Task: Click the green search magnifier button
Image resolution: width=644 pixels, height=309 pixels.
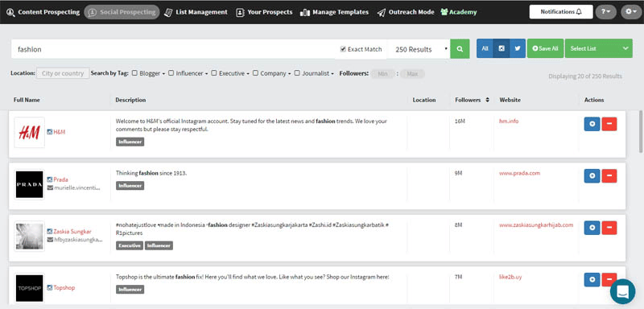Action: pyautogui.click(x=460, y=49)
